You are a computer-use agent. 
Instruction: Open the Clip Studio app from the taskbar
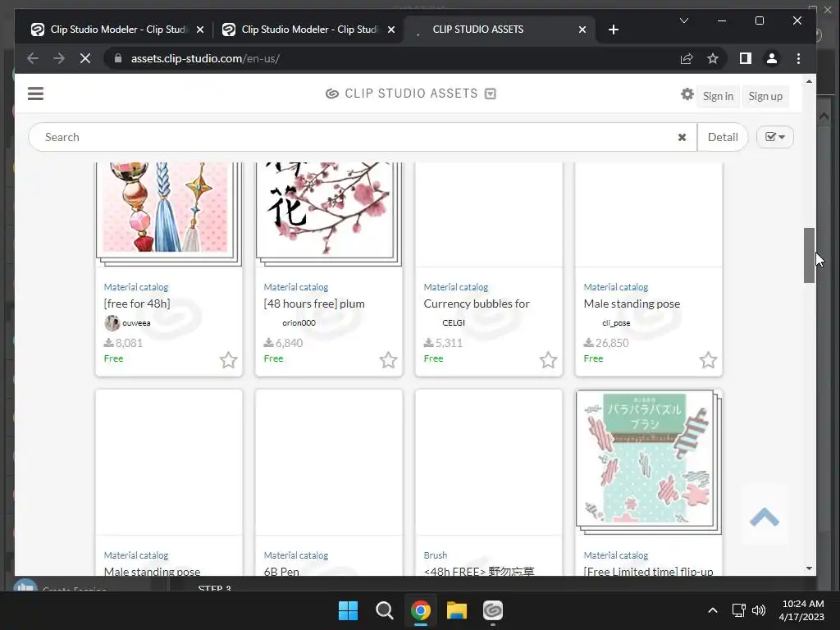click(x=493, y=610)
